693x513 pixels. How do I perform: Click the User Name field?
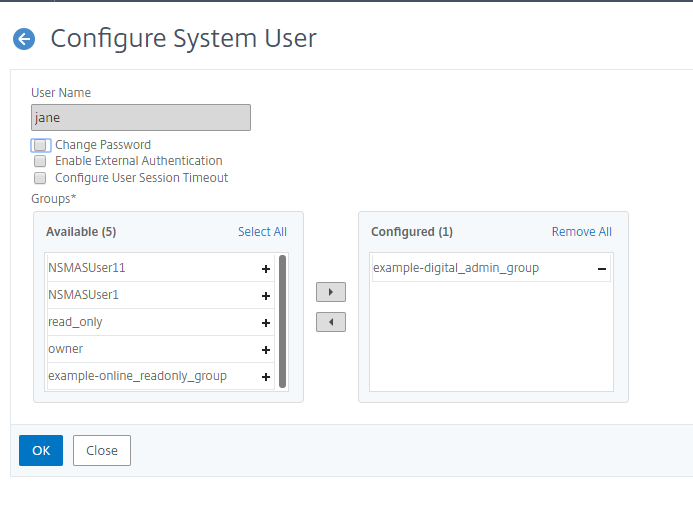[140, 118]
